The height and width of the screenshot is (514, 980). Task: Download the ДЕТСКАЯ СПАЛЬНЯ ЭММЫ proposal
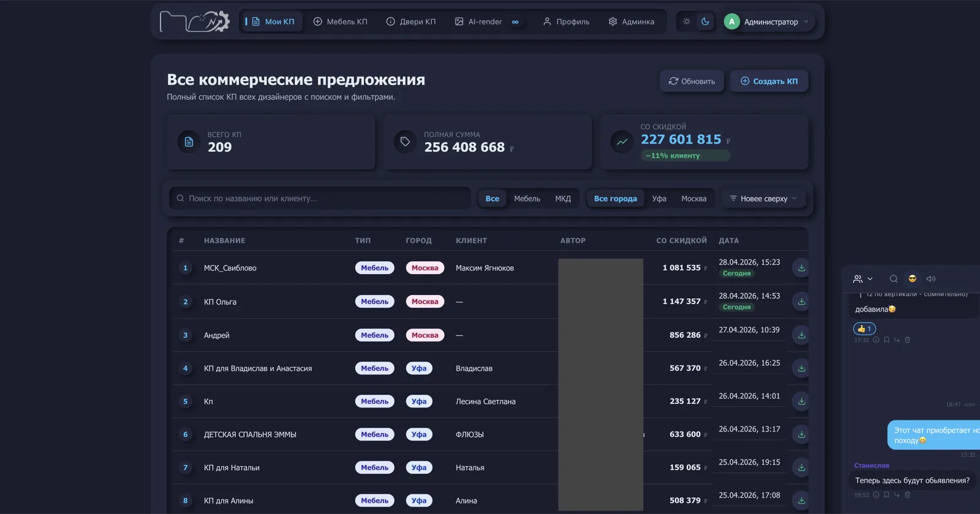point(801,434)
